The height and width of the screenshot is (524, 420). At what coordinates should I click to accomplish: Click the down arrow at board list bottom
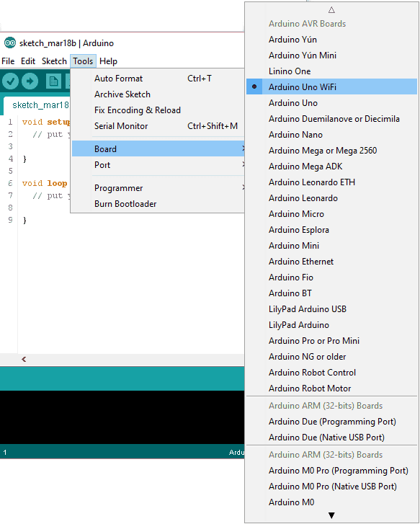click(x=331, y=515)
